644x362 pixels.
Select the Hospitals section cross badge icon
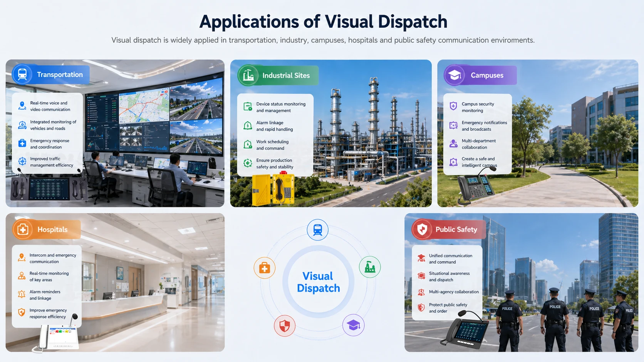click(23, 229)
